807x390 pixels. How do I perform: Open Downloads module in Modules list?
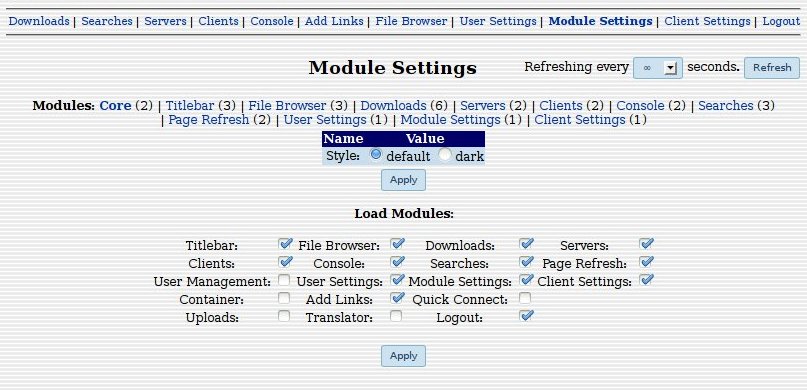[x=393, y=105]
